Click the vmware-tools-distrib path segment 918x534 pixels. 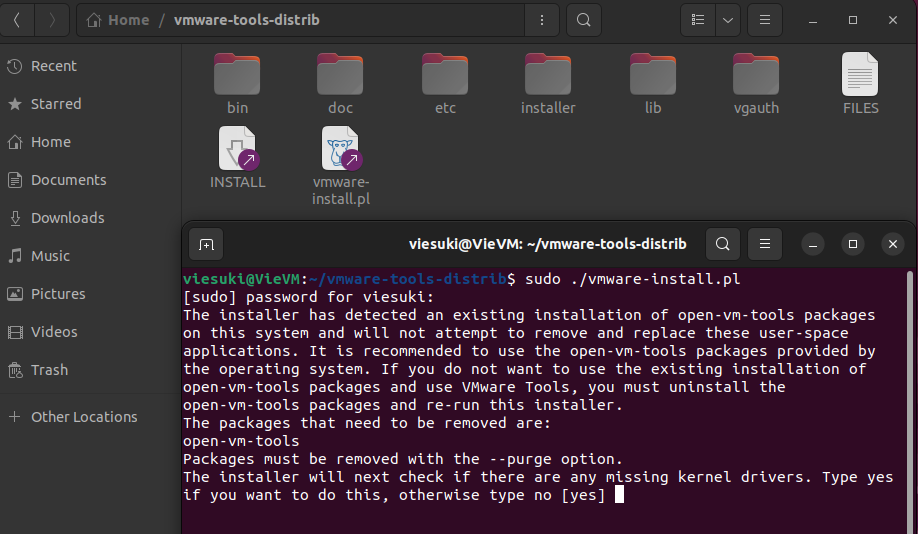point(246,20)
